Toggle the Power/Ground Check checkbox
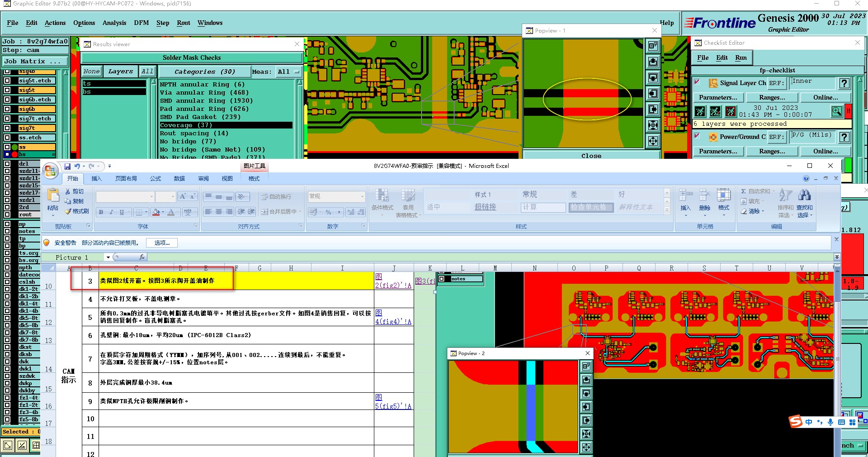 click(697, 136)
